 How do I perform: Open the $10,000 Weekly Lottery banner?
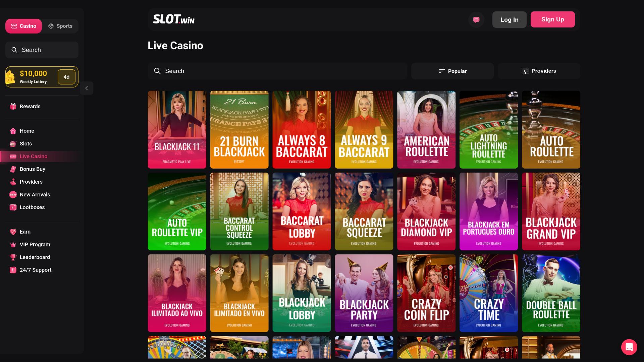coord(42,77)
